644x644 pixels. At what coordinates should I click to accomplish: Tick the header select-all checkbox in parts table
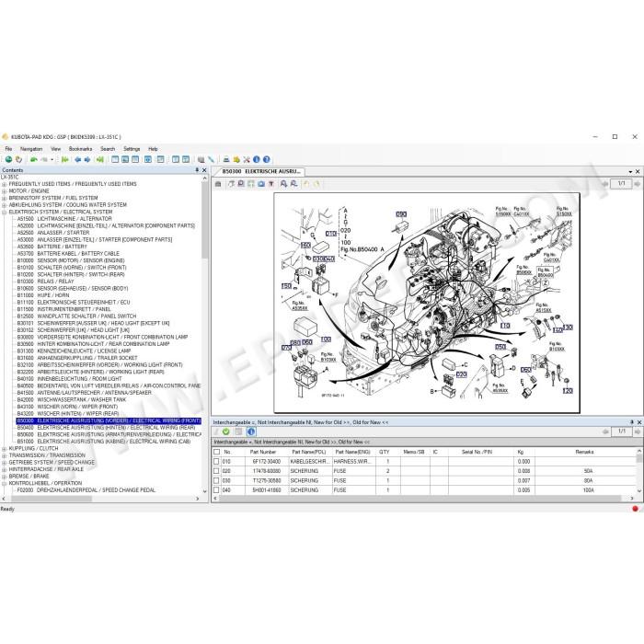(x=216, y=452)
